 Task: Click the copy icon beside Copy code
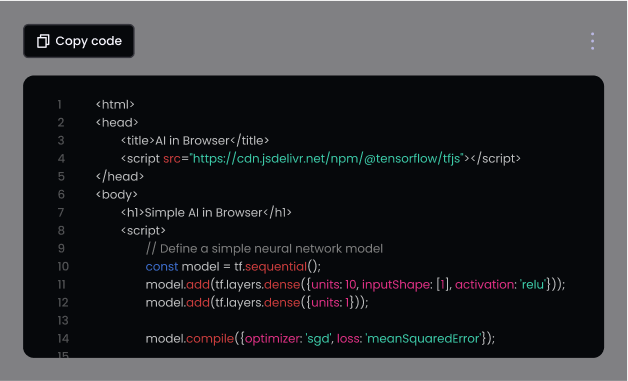[x=43, y=41]
